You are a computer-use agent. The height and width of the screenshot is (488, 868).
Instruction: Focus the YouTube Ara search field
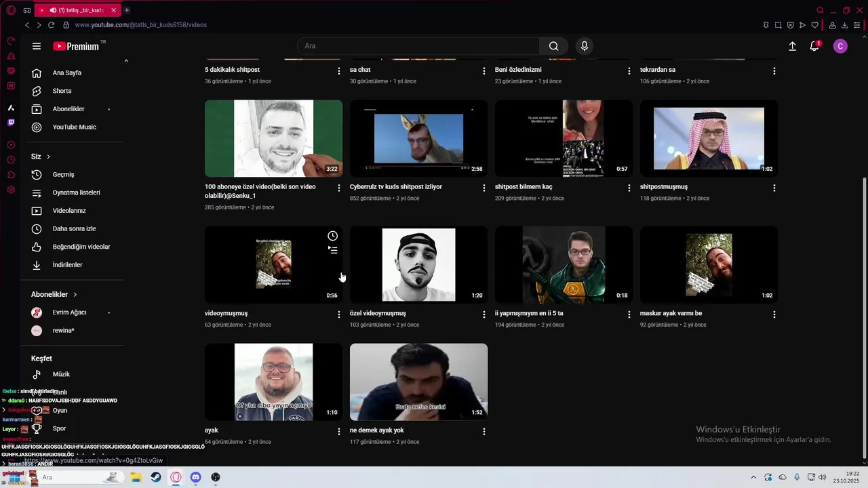click(x=418, y=46)
